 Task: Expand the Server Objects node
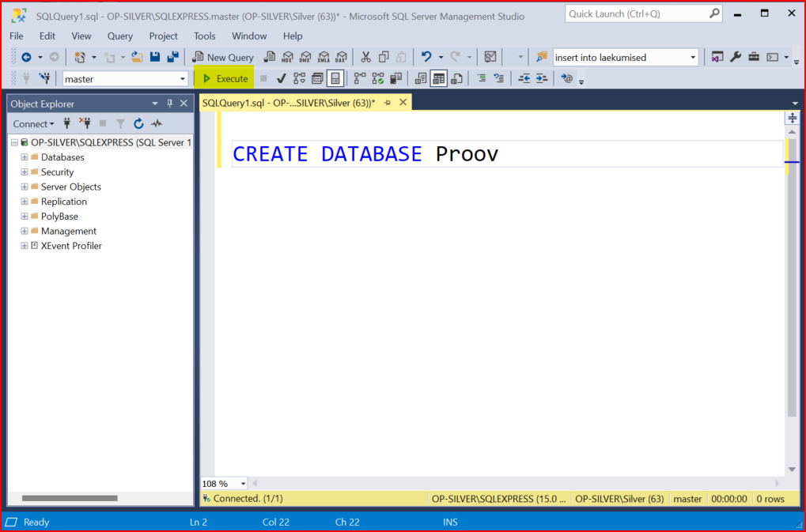[x=25, y=187]
